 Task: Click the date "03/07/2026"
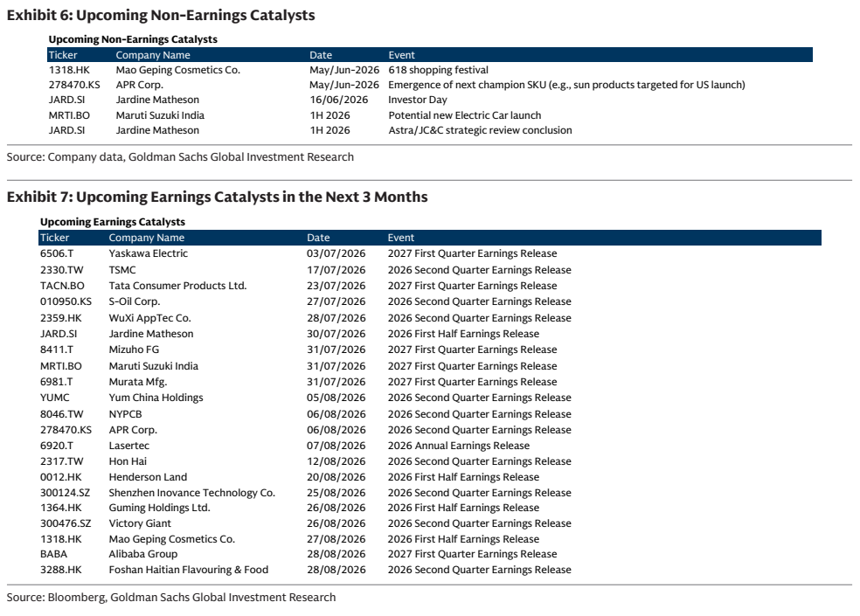336,253
